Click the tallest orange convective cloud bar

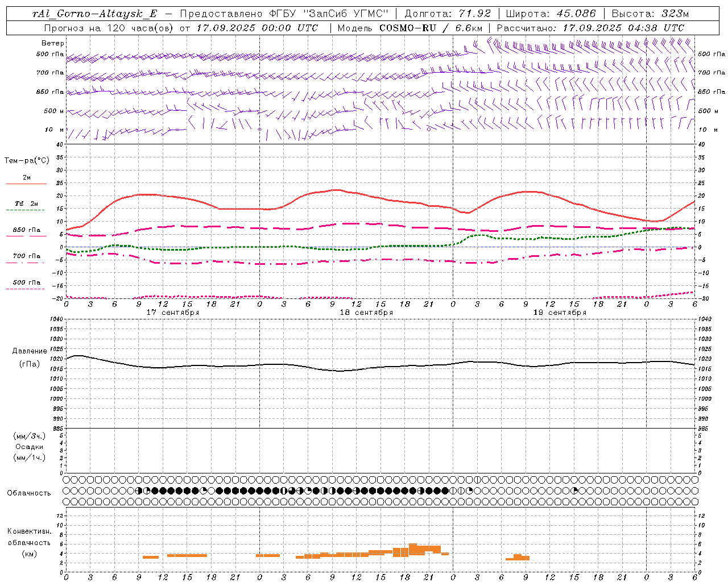click(x=413, y=550)
